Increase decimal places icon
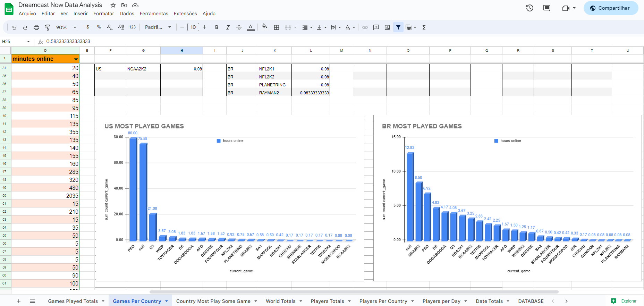This screenshot has width=644, height=306. (x=121, y=27)
